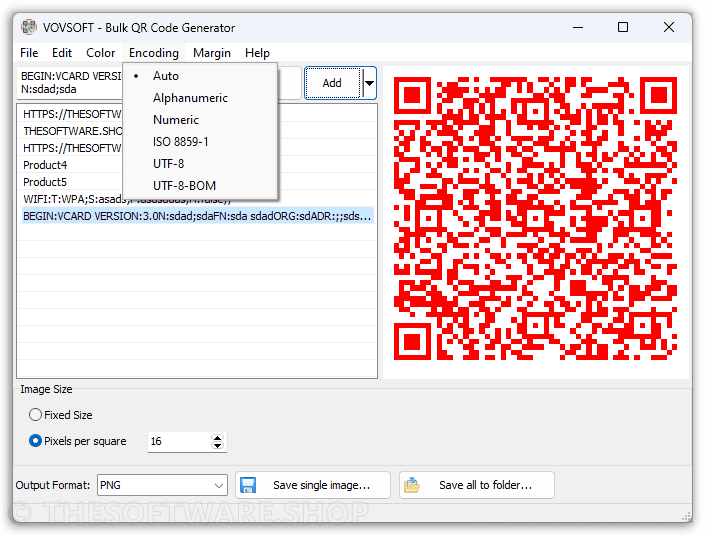The image size is (705, 535).
Task: Open the Help menu
Action: [x=257, y=53]
